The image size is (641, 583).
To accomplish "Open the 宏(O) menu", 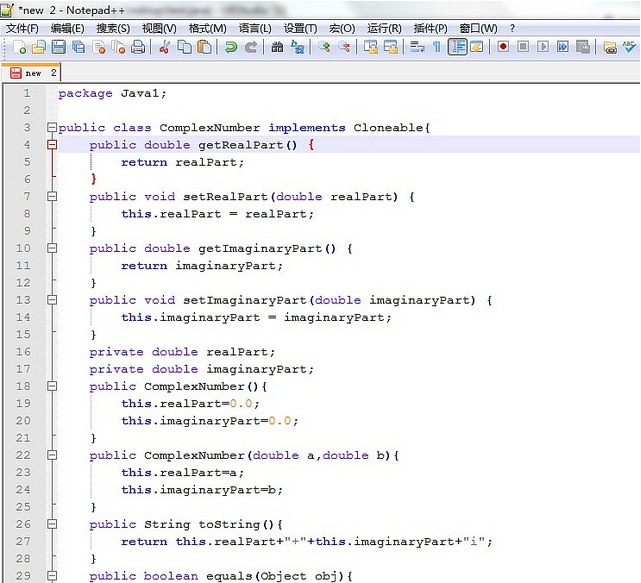I will 342,28.
